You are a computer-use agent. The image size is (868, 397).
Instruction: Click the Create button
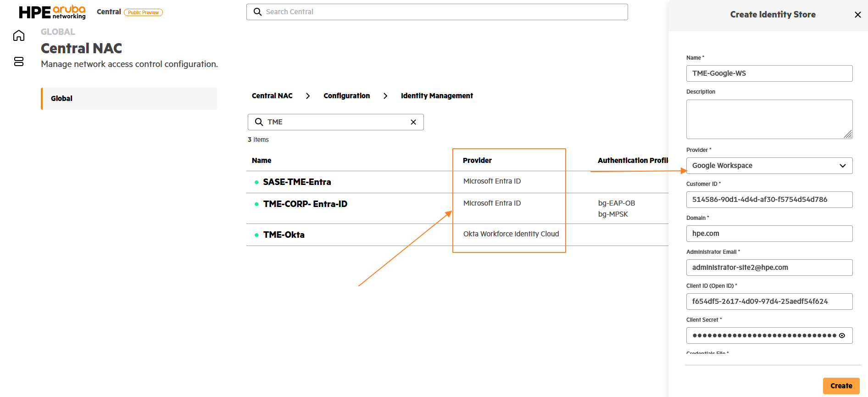coord(841,386)
